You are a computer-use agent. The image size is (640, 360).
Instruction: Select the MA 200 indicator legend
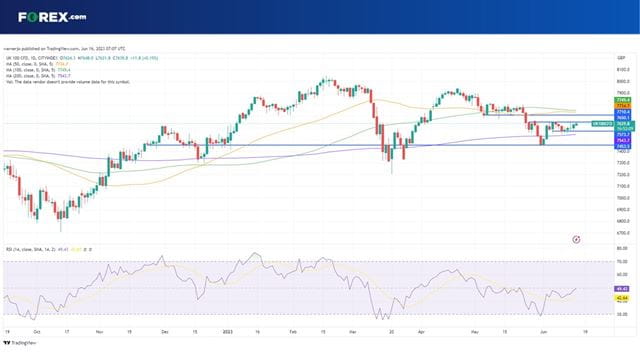[38, 76]
